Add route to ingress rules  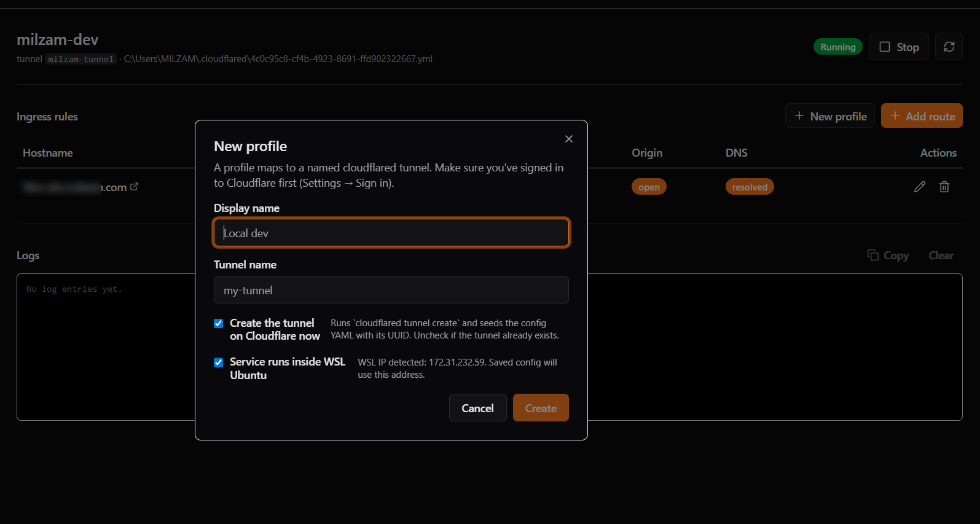(x=922, y=116)
